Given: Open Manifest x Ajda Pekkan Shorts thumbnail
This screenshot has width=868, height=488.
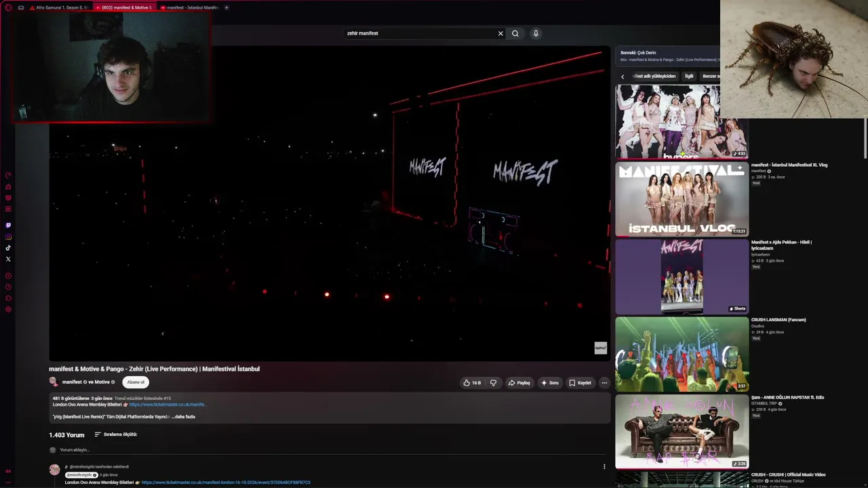Looking at the screenshot, I should 682,277.
